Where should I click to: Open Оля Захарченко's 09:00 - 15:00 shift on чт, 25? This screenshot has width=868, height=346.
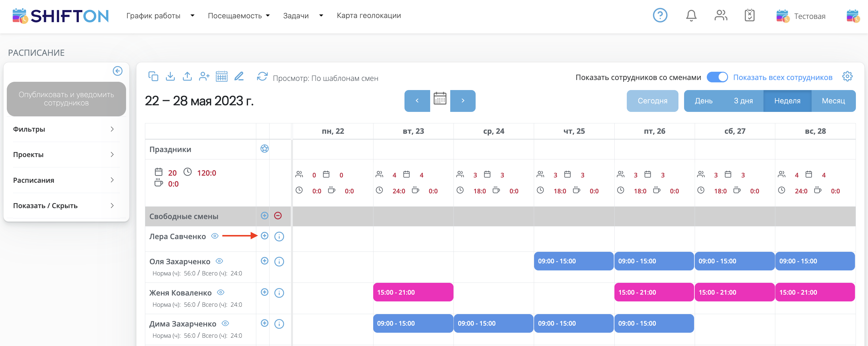573,261
